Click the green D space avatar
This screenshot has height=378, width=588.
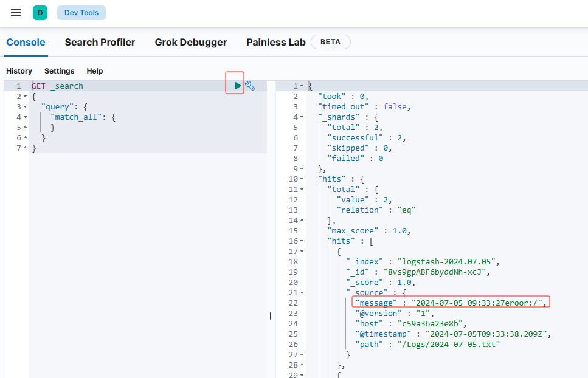[40, 13]
